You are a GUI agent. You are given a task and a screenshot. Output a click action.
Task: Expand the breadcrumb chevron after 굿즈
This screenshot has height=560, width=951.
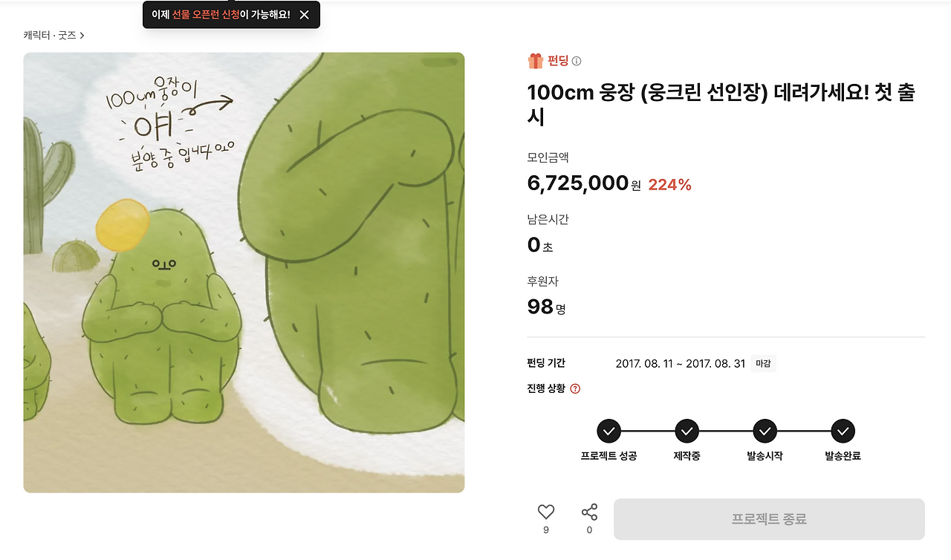[82, 35]
